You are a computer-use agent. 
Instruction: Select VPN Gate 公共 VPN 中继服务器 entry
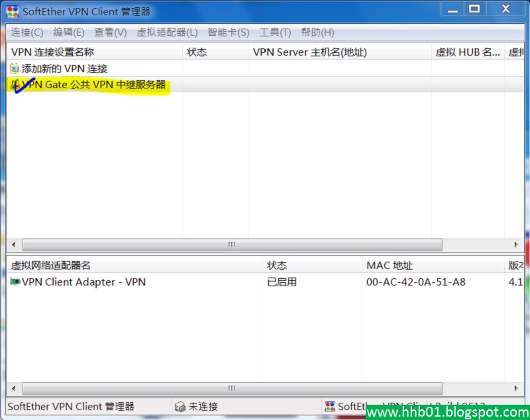click(94, 85)
